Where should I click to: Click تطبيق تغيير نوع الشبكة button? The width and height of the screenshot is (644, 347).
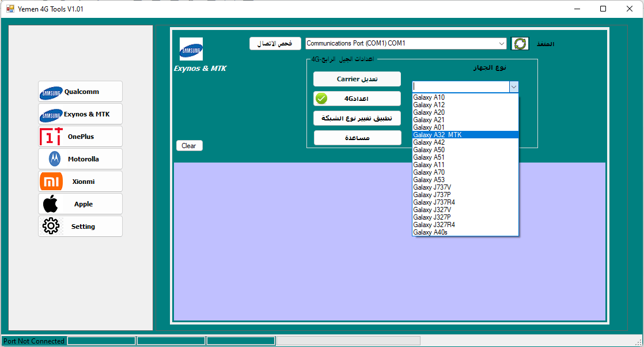[x=357, y=118]
